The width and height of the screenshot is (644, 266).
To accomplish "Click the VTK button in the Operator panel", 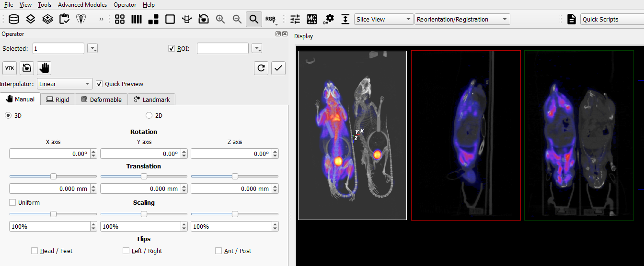I will [x=10, y=68].
